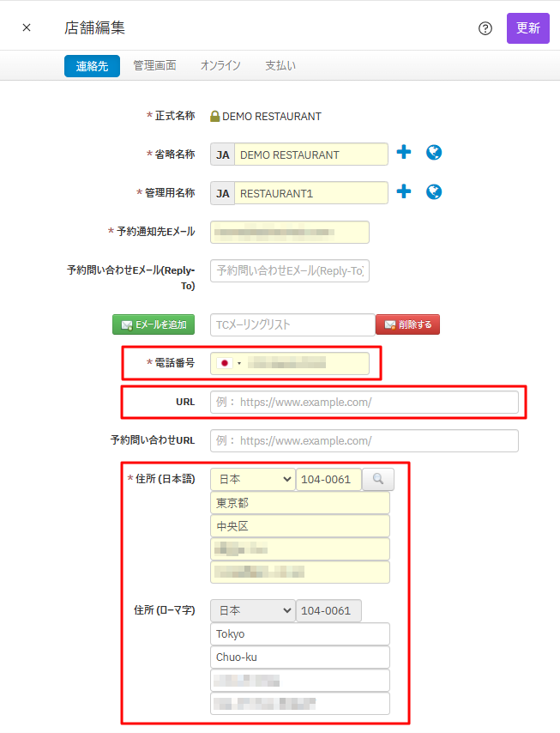Select the 連絡先 tab
Viewport: 560px width, 733px height.
pyautogui.click(x=92, y=66)
